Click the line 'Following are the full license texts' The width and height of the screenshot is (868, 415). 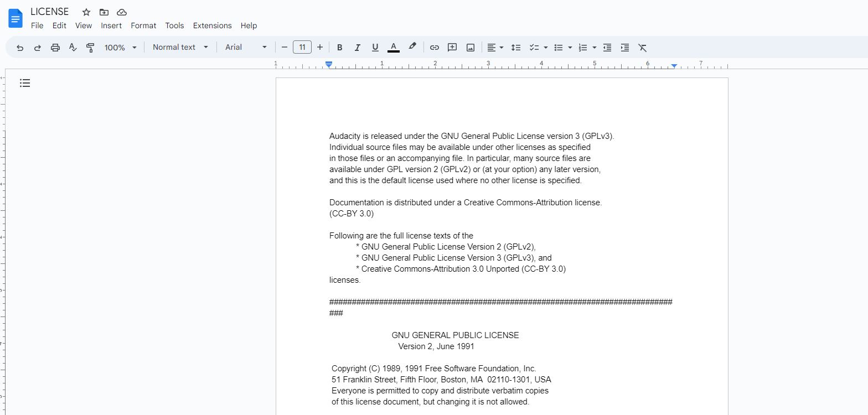[401, 236]
